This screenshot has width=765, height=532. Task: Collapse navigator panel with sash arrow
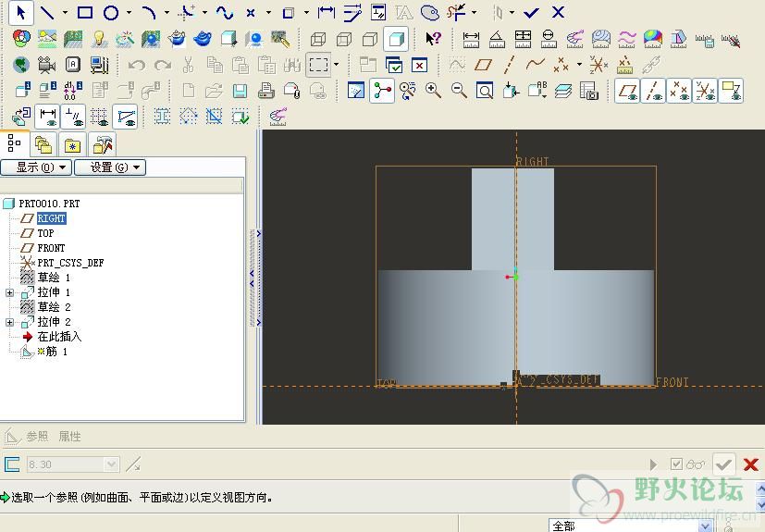point(253,277)
